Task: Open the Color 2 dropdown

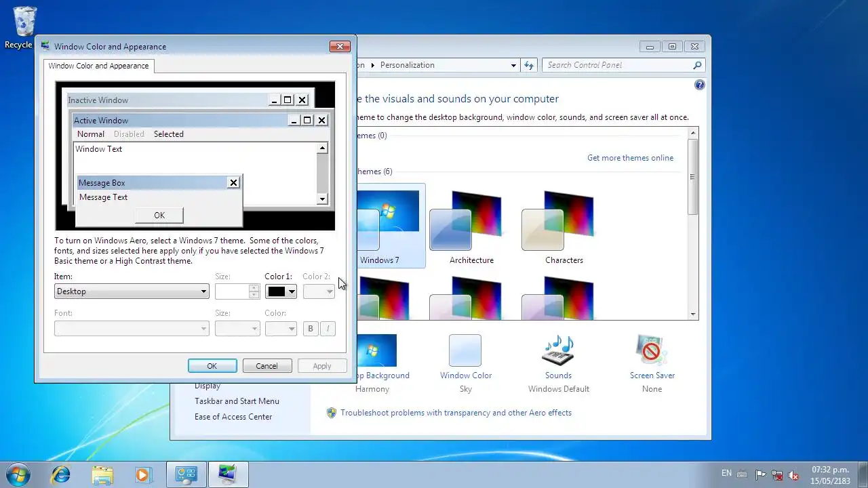Action: click(x=319, y=291)
